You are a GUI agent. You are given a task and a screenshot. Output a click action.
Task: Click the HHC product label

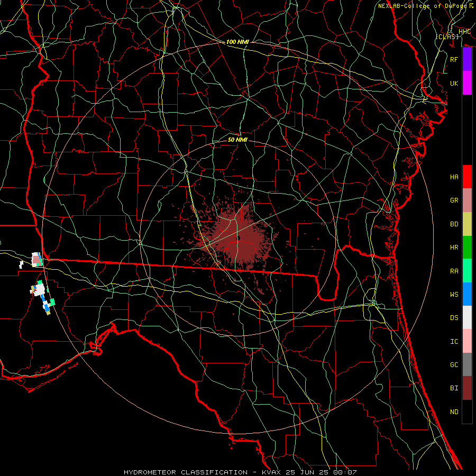point(464,32)
